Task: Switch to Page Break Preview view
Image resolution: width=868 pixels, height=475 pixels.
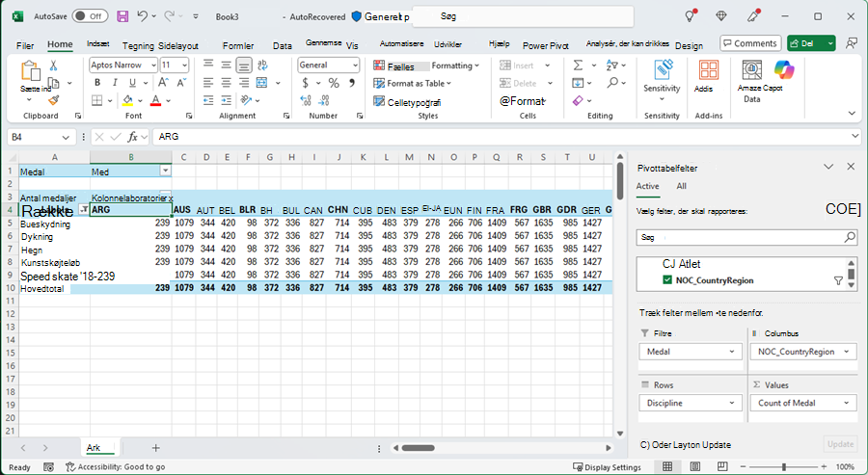Action: coord(721,466)
